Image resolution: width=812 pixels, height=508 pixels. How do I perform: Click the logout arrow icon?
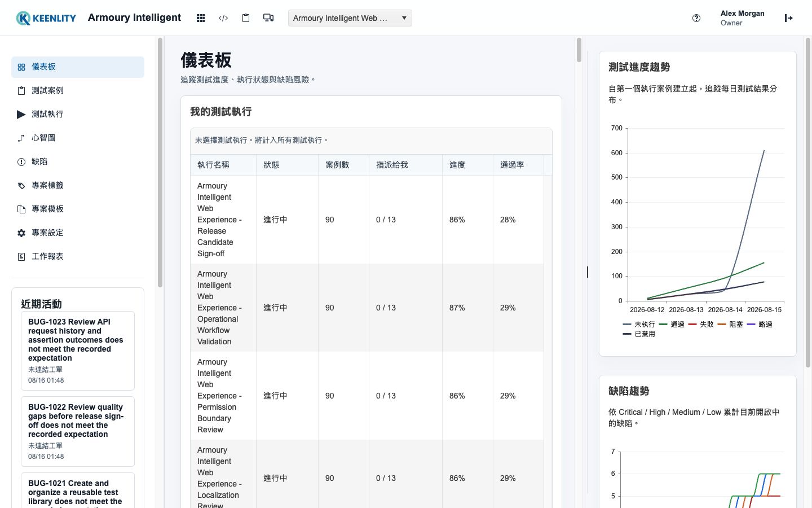pyautogui.click(x=789, y=18)
